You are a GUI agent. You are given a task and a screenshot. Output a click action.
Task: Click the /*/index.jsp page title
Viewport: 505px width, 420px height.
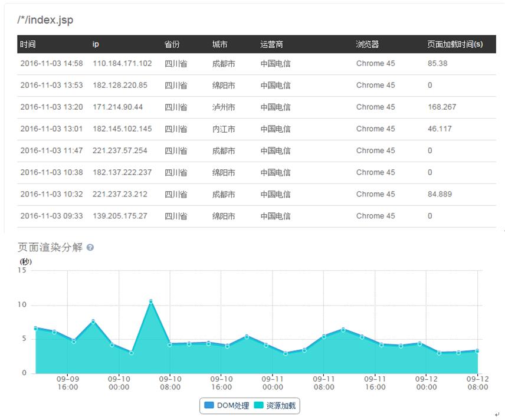(45, 20)
